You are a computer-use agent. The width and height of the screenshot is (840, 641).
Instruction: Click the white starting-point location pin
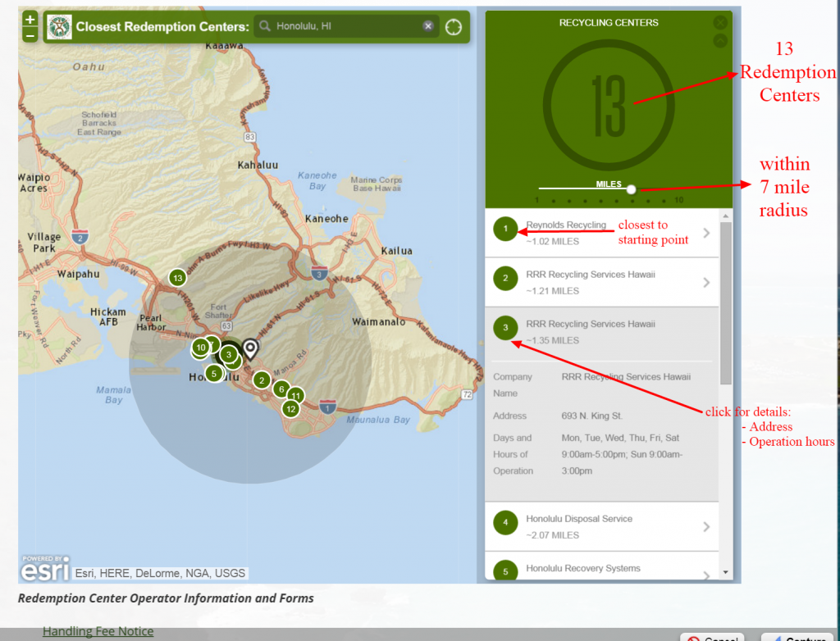[250, 349]
